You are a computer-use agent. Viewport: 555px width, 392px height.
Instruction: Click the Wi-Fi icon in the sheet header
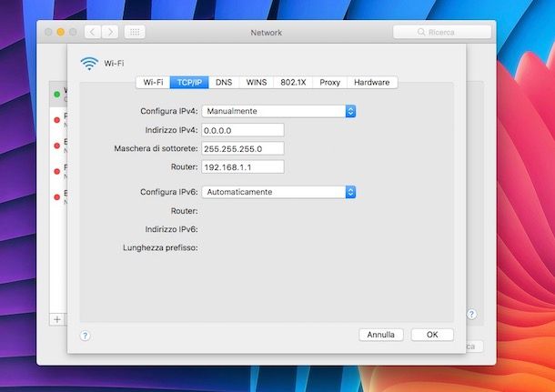click(x=89, y=63)
